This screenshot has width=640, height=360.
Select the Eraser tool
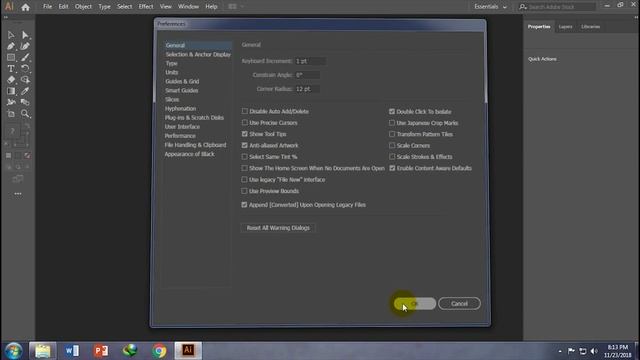11,80
